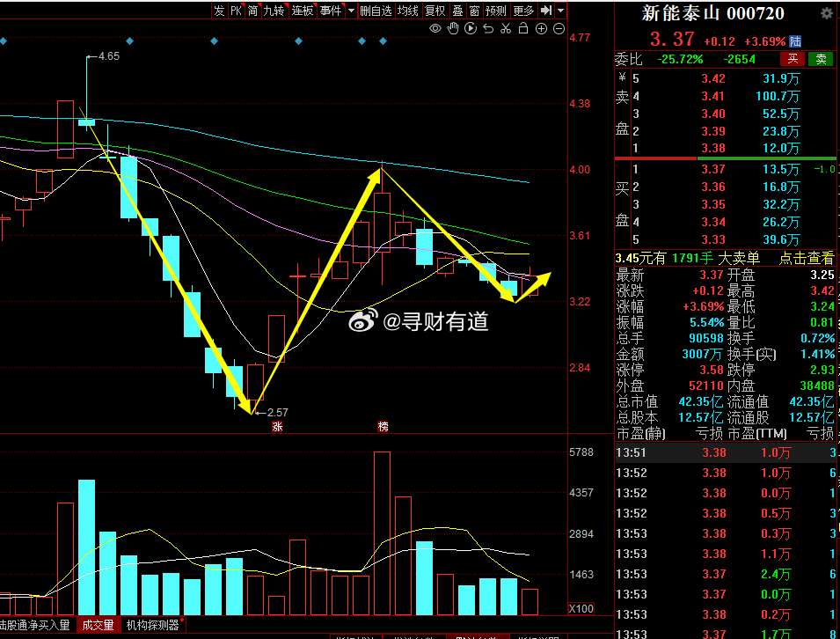This screenshot has height=639, width=840.
Task: Zoom out with the minus circle icon
Action: click(559, 29)
